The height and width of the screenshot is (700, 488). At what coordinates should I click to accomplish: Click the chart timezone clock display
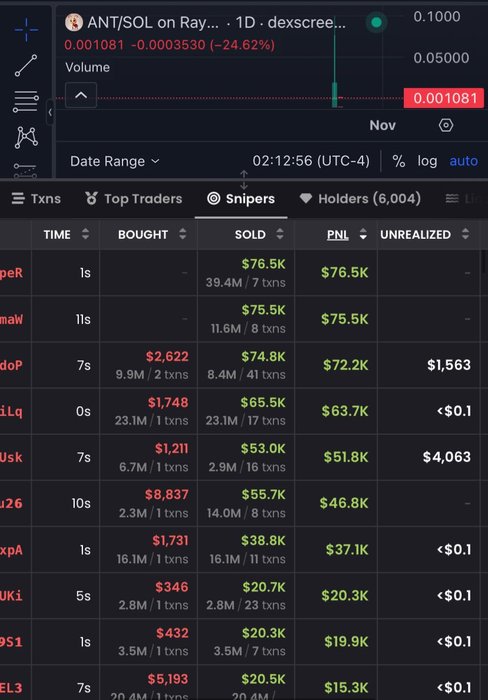click(x=311, y=161)
